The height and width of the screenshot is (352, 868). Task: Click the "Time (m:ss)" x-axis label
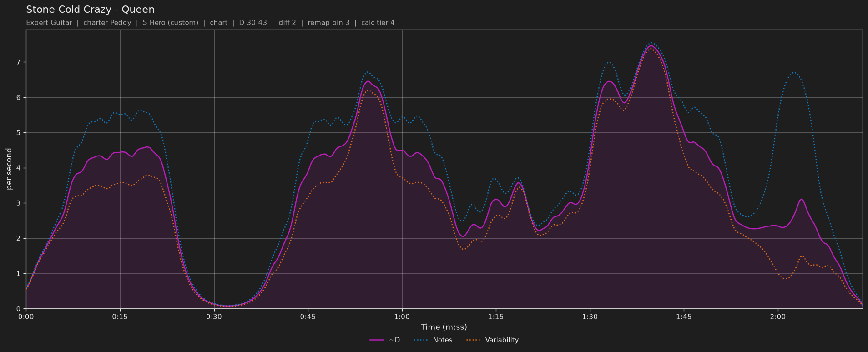pos(444,327)
